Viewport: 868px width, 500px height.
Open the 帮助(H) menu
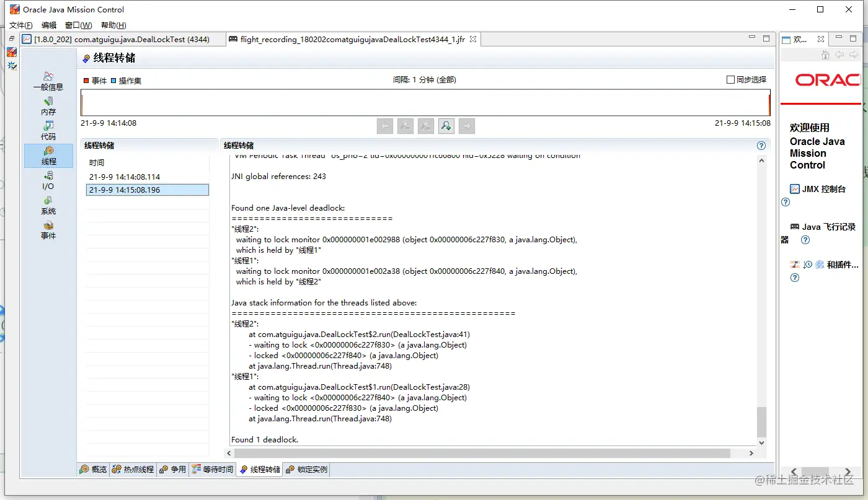113,25
